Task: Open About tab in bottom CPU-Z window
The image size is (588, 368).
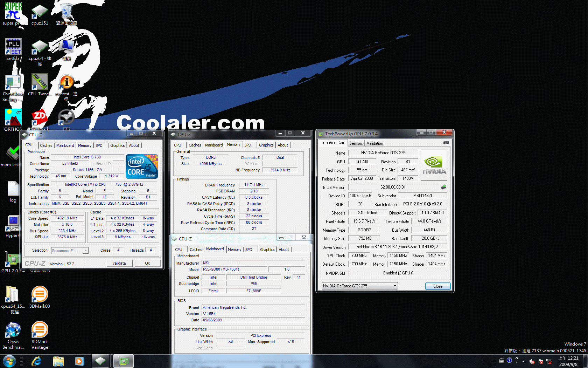Action: [x=284, y=250]
